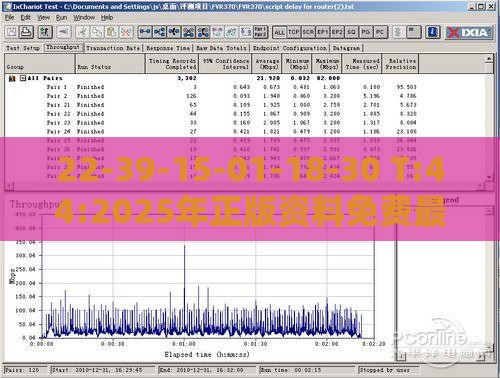Click the Pair1/Pair2 toolbar button
This screenshot has height=378, width=500.
point(260,32)
